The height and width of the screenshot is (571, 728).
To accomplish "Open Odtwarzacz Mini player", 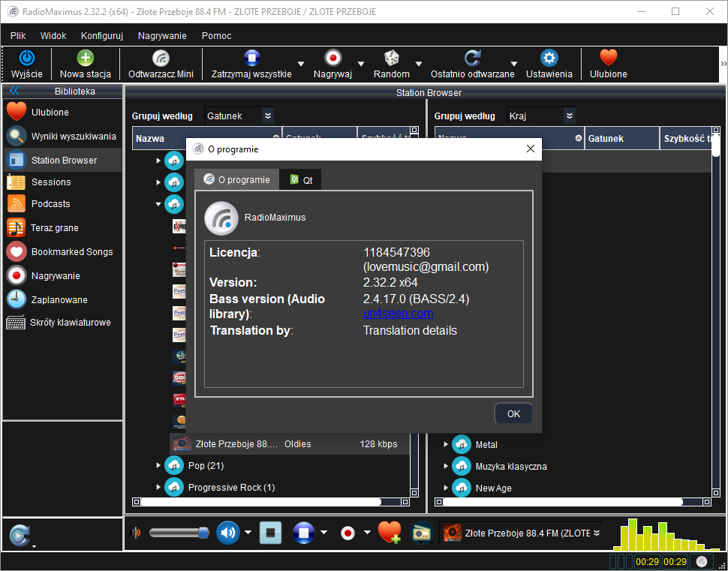I will (161, 64).
